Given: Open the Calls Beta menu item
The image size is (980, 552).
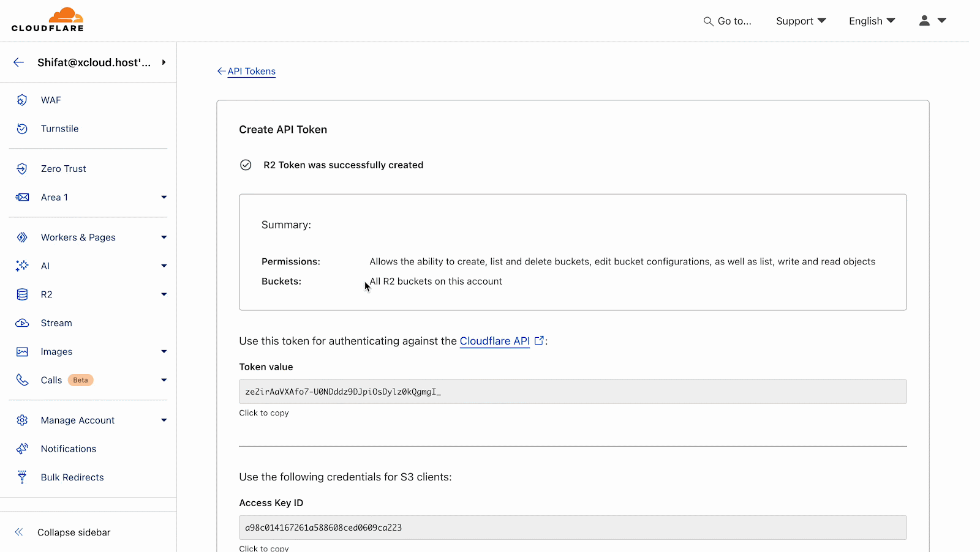Looking at the screenshot, I should 52,380.
